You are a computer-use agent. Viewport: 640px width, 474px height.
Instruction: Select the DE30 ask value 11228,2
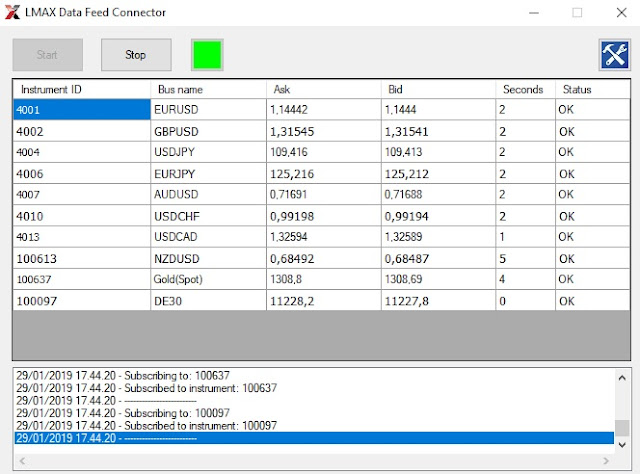324,301
